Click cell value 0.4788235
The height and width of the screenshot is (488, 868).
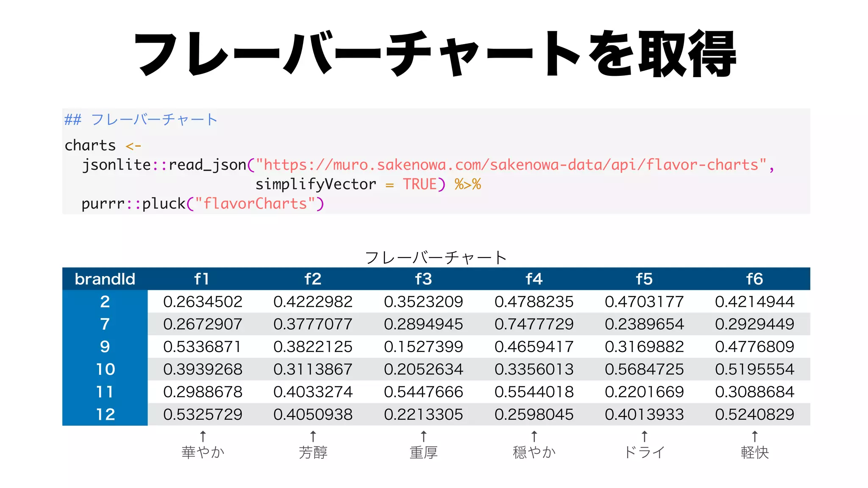(534, 302)
